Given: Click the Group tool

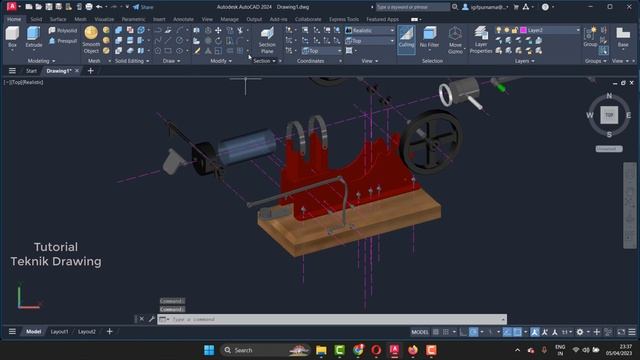Looking at the screenshot, I should point(590,37).
